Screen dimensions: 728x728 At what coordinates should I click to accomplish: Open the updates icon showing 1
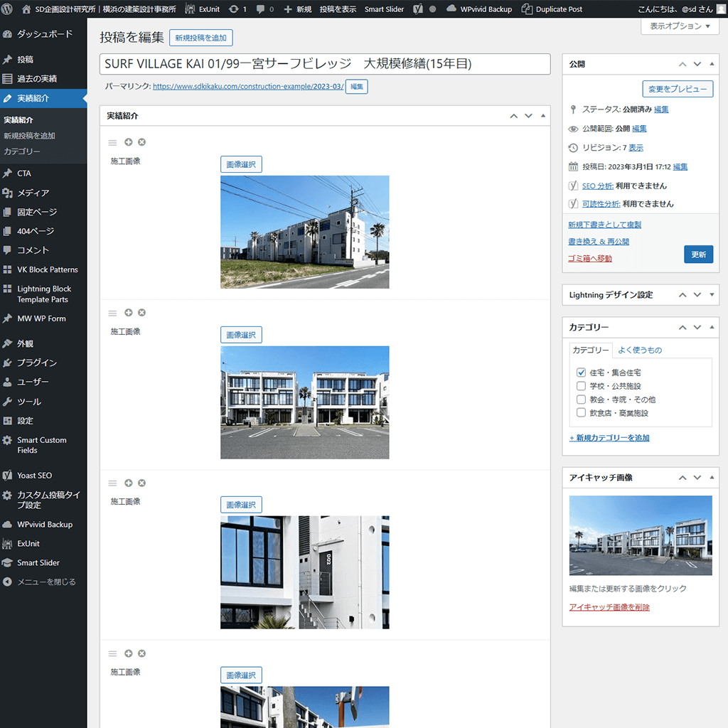(237, 9)
